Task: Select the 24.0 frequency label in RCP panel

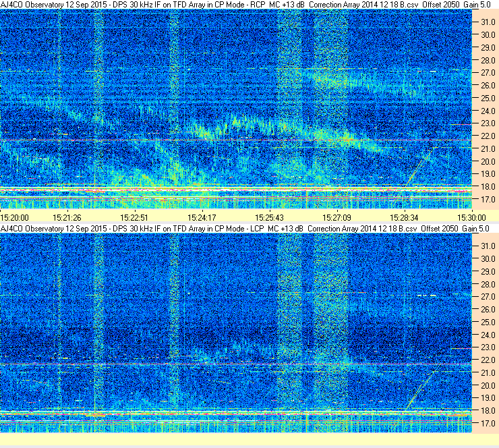Action: pyautogui.click(x=488, y=111)
